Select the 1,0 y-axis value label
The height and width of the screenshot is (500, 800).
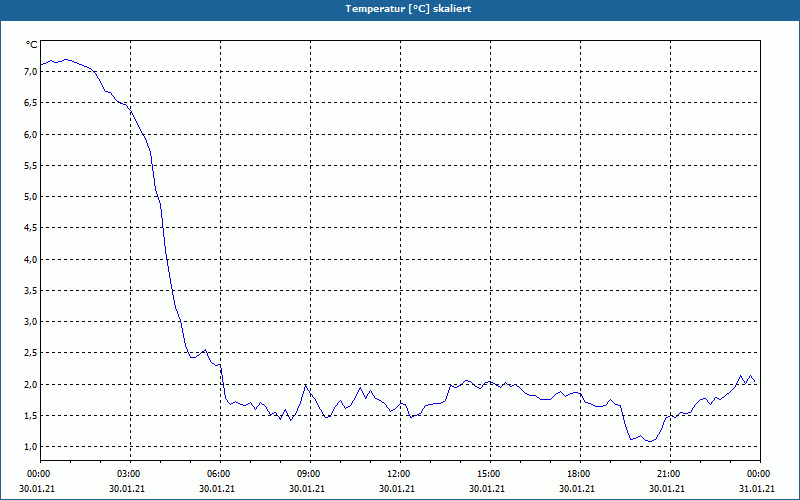pos(31,447)
